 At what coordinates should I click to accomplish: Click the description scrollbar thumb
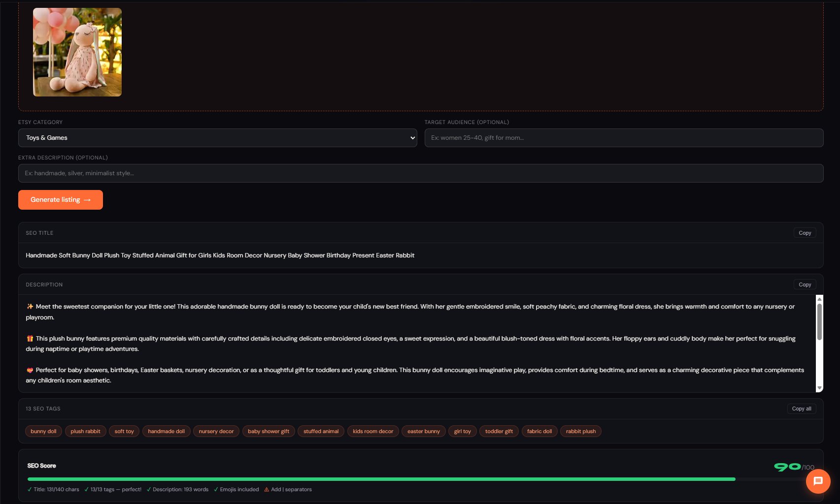click(819, 322)
